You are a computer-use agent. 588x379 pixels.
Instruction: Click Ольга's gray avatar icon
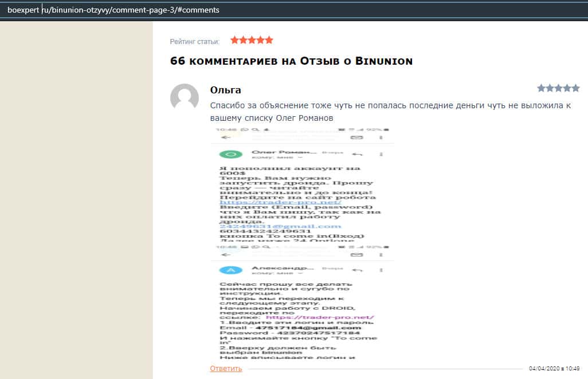pyautogui.click(x=185, y=97)
